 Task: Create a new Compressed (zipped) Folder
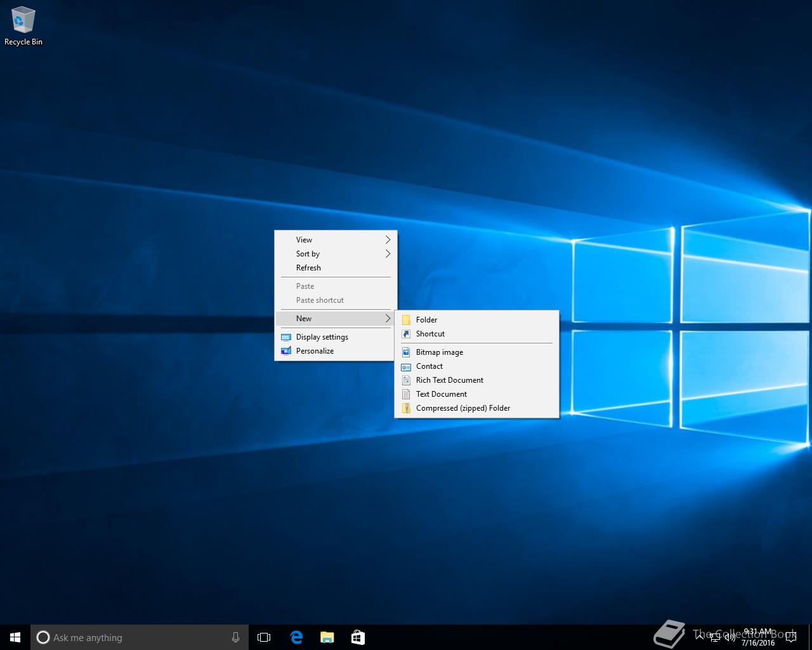pos(476,408)
